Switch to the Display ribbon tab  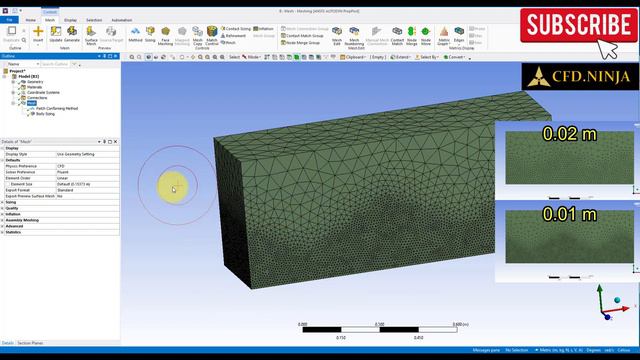tap(70, 20)
